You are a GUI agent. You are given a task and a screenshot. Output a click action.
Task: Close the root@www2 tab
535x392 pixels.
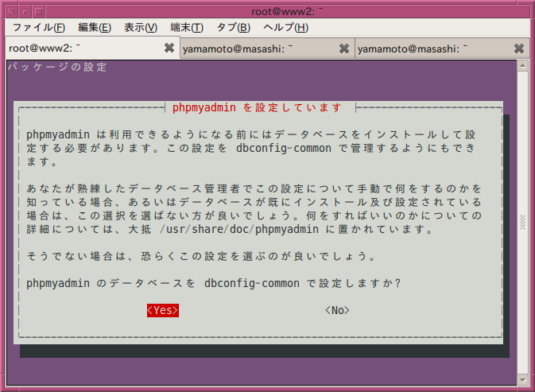coord(169,48)
